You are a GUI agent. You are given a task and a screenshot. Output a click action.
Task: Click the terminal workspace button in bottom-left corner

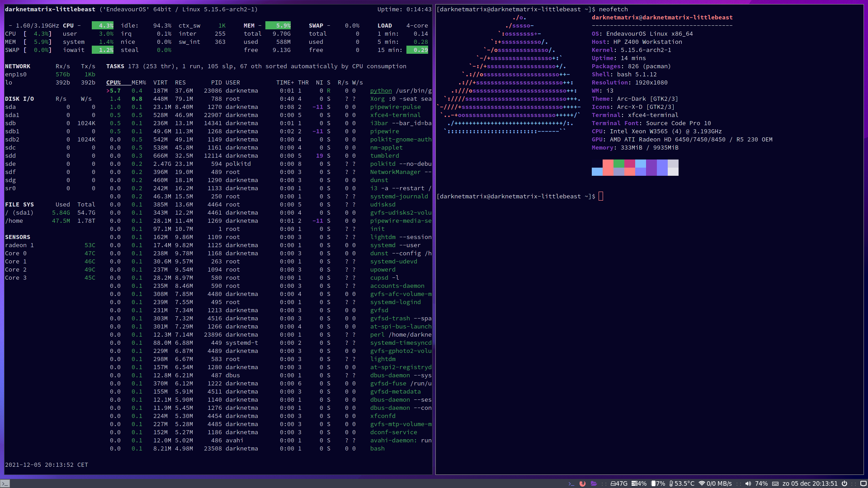(x=5, y=483)
